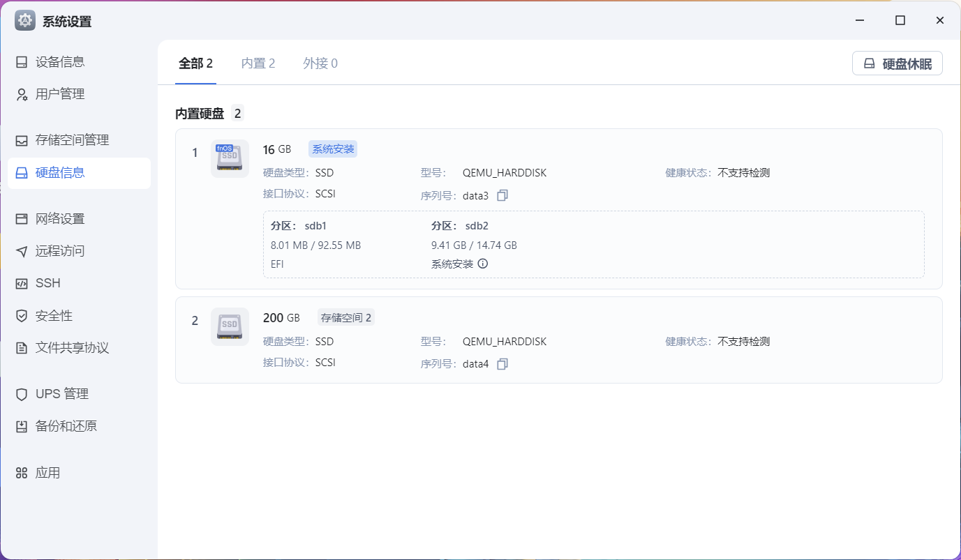This screenshot has width=961, height=560.
Task: Copy serial number data4 using copy icon
Action: 502,364
